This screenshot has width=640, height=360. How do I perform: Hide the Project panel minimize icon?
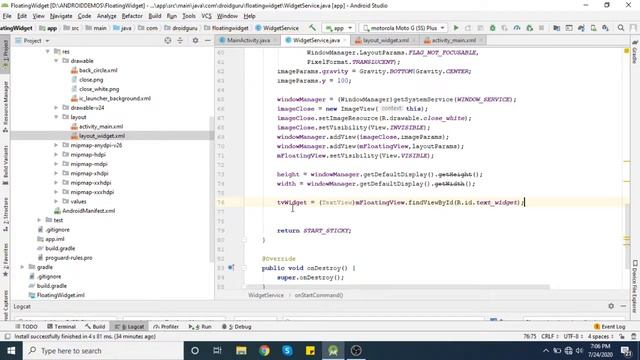[208, 40]
